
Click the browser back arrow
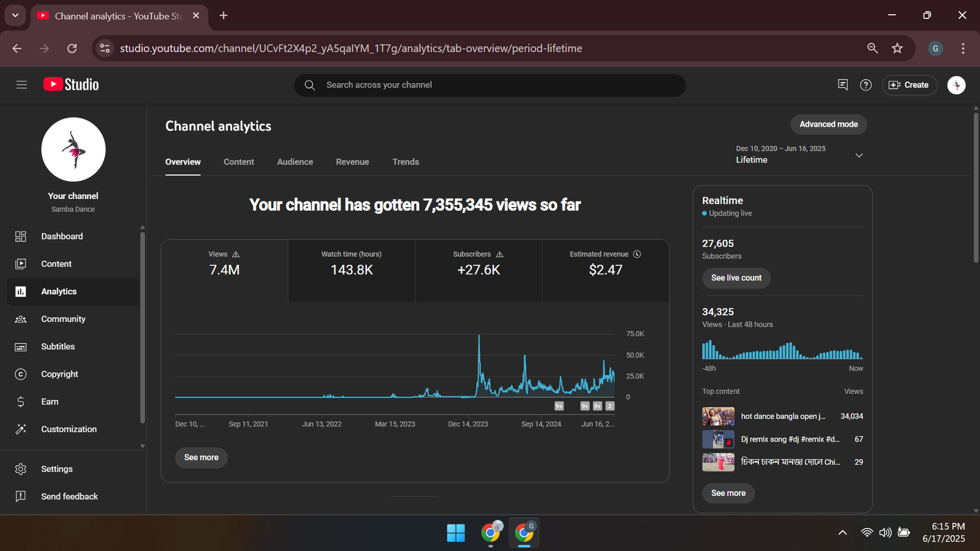point(17,48)
